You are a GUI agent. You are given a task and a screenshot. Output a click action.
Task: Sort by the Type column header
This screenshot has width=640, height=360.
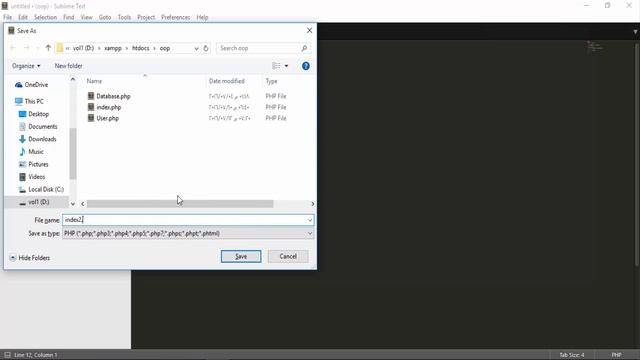coord(271,81)
